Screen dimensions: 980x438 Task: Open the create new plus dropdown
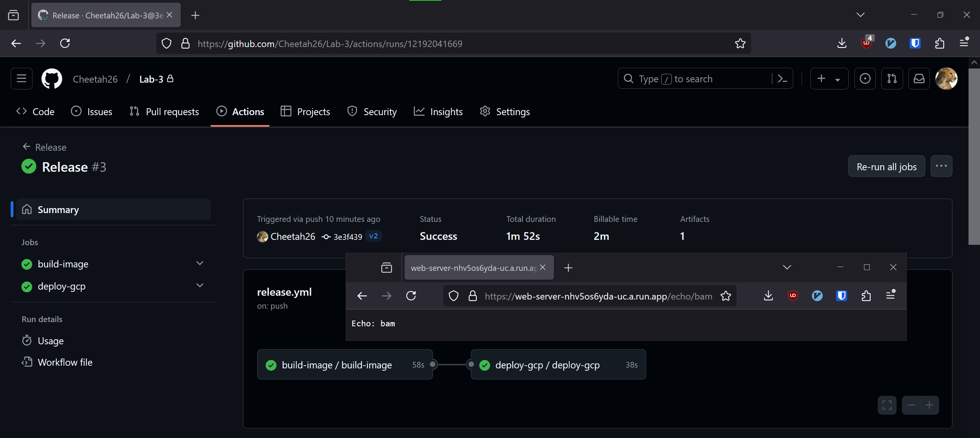coord(829,79)
